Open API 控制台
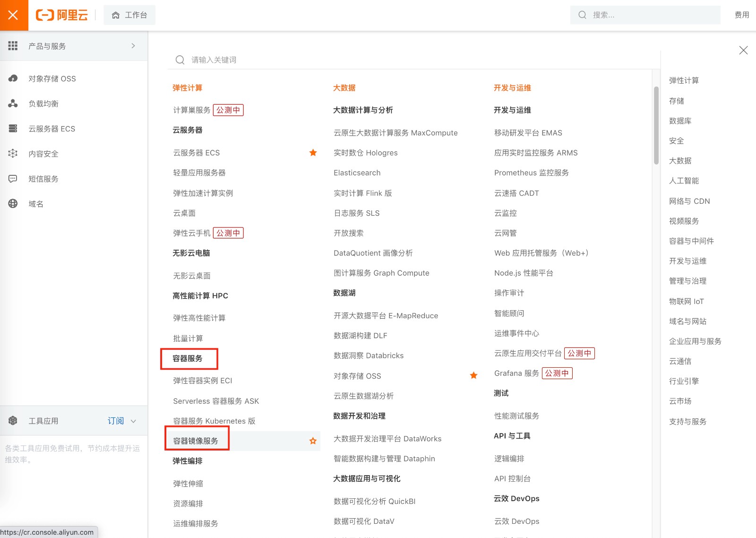 pyautogui.click(x=512, y=478)
